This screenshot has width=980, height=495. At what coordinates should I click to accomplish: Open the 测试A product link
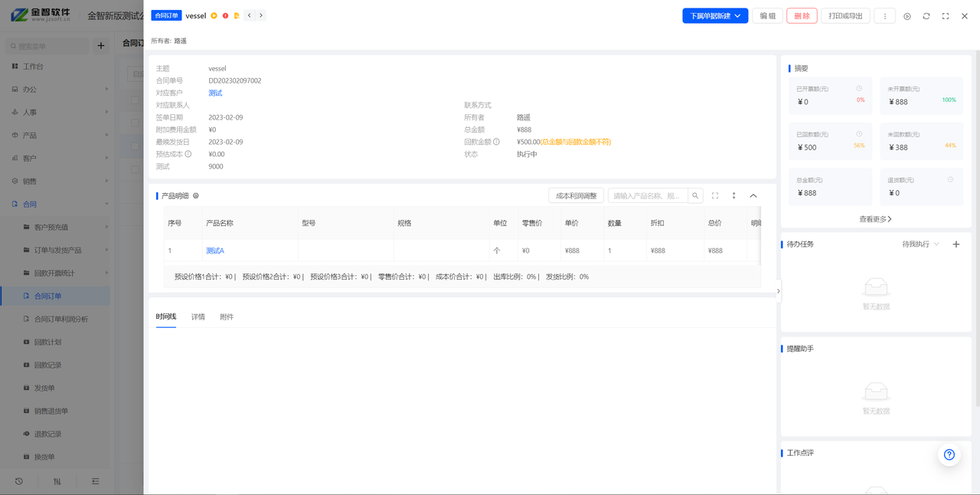pos(215,251)
